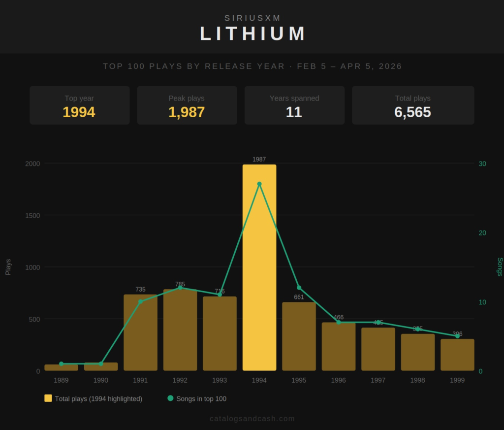504x430 pixels.
Task: Click the '661' bar value label
Action: 299,297
